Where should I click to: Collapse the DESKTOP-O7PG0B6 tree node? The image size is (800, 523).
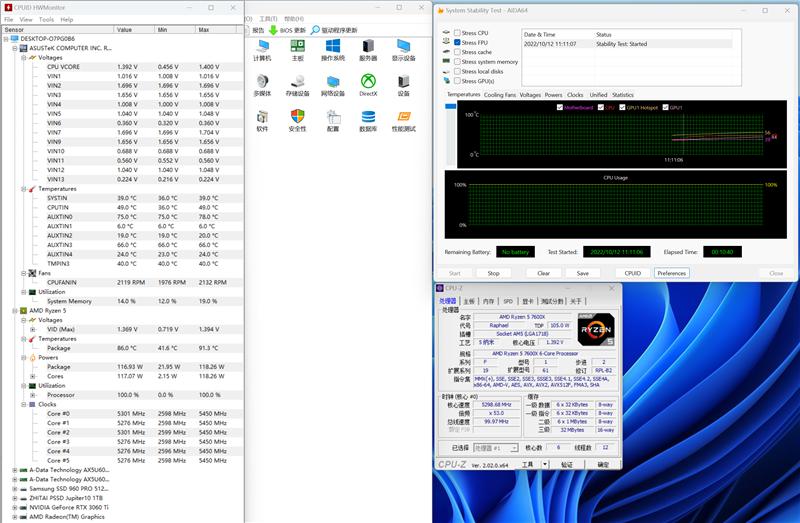point(6,39)
